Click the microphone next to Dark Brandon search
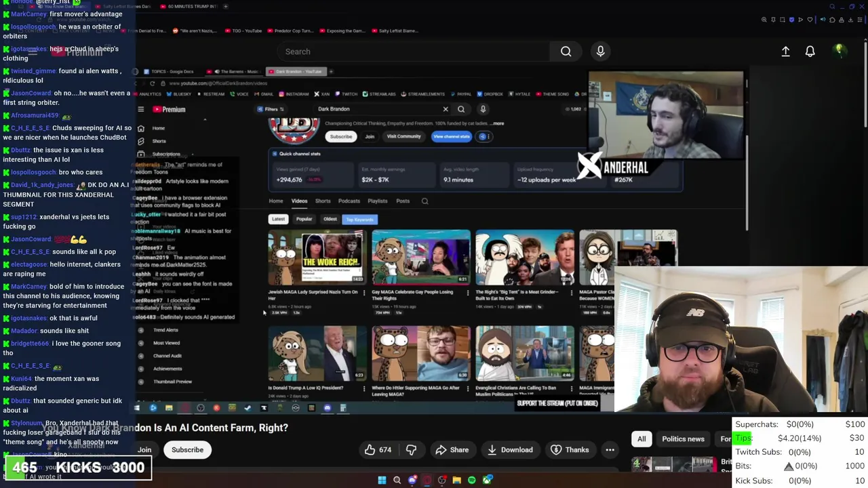This screenshot has width=868, height=488. click(x=483, y=109)
